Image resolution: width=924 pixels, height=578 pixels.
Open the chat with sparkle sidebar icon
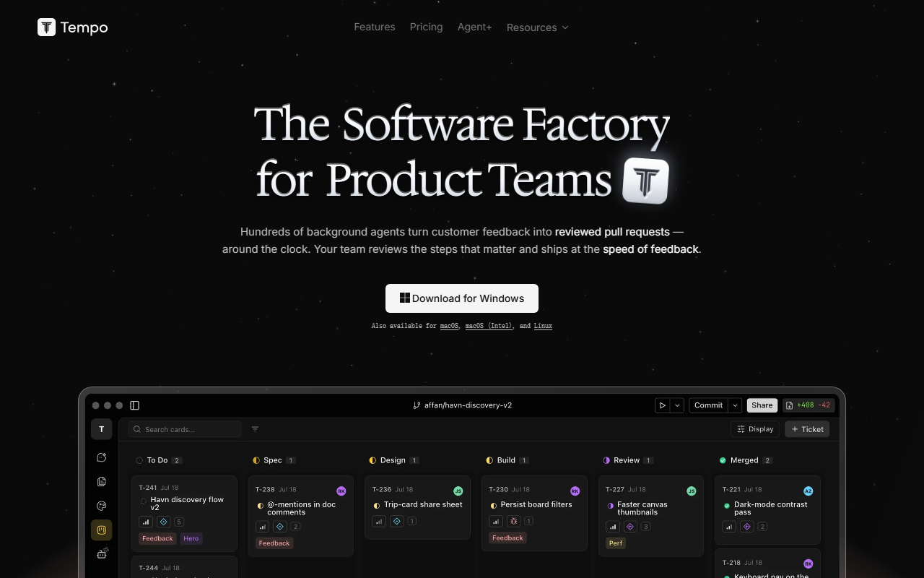click(x=101, y=457)
